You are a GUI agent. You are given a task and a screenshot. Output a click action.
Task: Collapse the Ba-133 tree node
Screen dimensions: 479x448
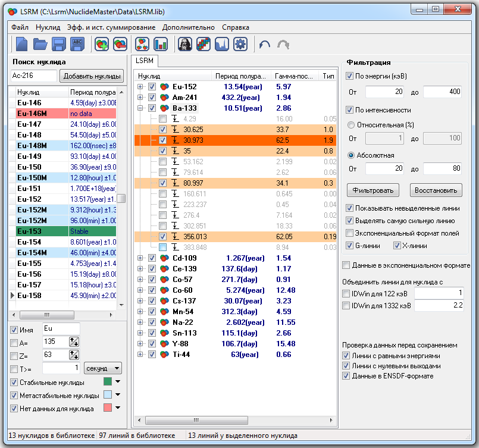pyautogui.click(x=140, y=108)
